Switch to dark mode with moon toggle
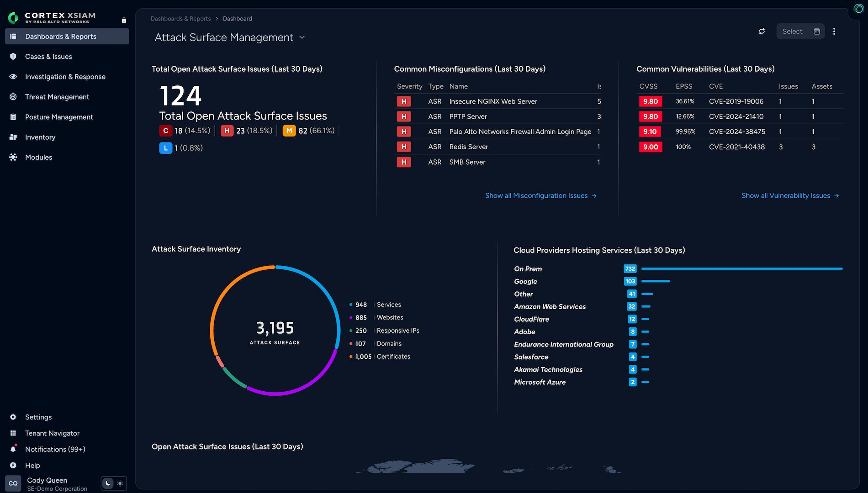868x493 pixels. point(108,483)
